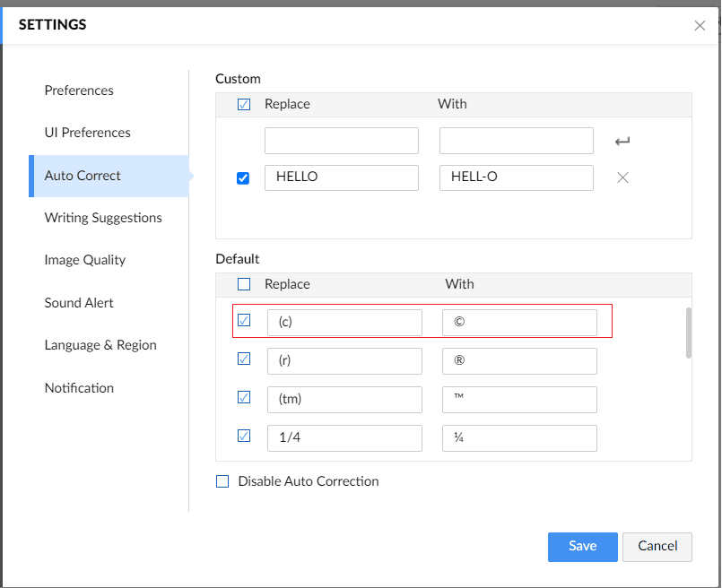Click the Default list vertical scrollbar
The image size is (722, 588).
[x=688, y=333]
